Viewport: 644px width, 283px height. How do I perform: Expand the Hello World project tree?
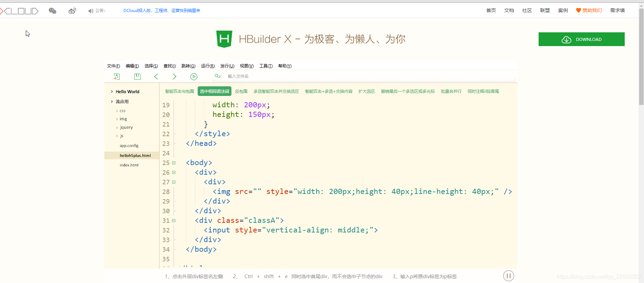pyautogui.click(x=112, y=91)
